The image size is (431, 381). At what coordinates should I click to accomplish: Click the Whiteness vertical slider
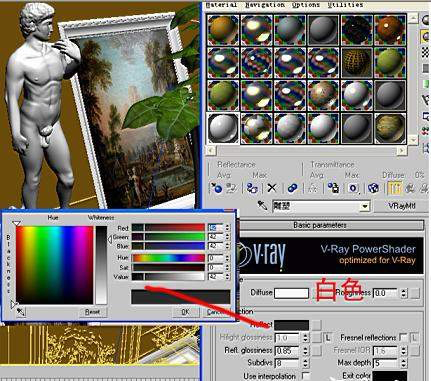click(101, 265)
